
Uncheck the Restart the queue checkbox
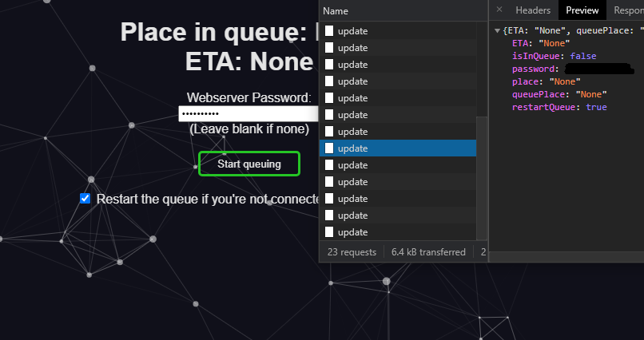click(85, 199)
